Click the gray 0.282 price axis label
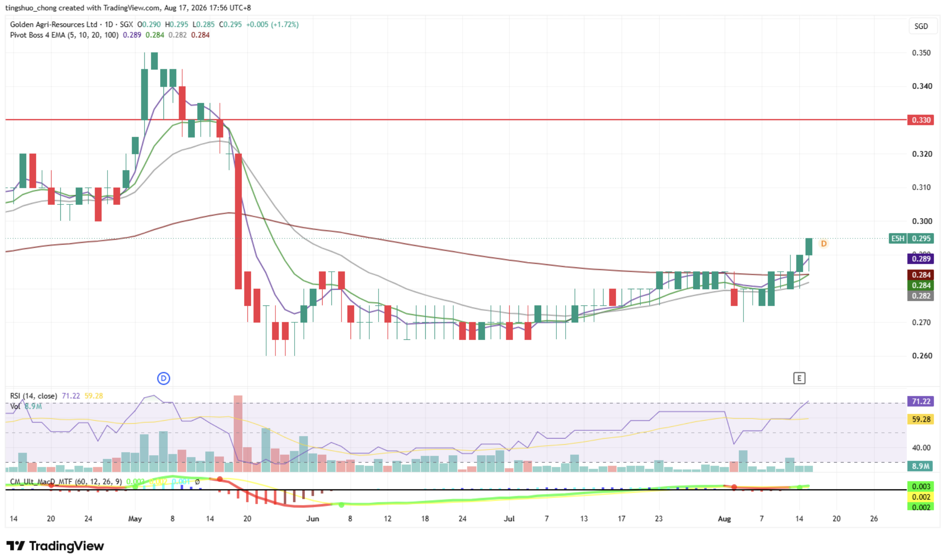Image resolution: width=945 pixels, height=560 pixels. 921,296
